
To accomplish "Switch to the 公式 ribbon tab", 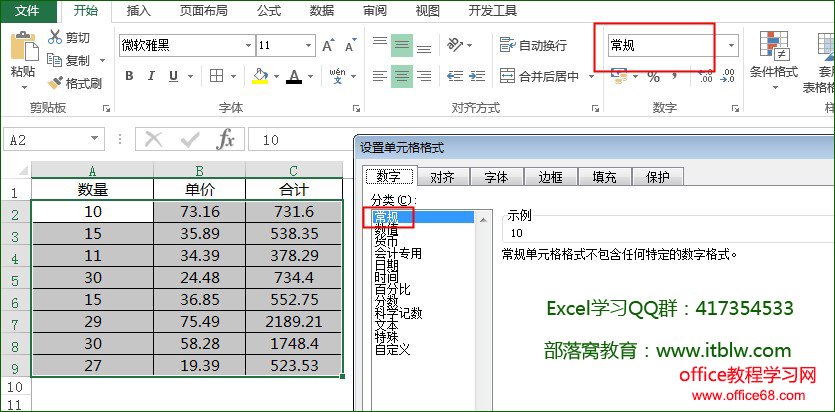I will [269, 11].
